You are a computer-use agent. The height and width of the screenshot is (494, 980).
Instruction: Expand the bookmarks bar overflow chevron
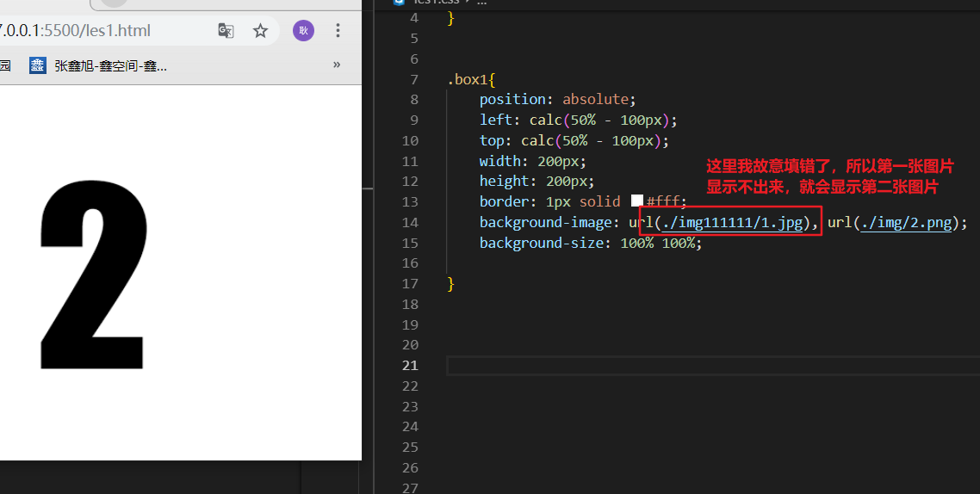pos(337,65)
